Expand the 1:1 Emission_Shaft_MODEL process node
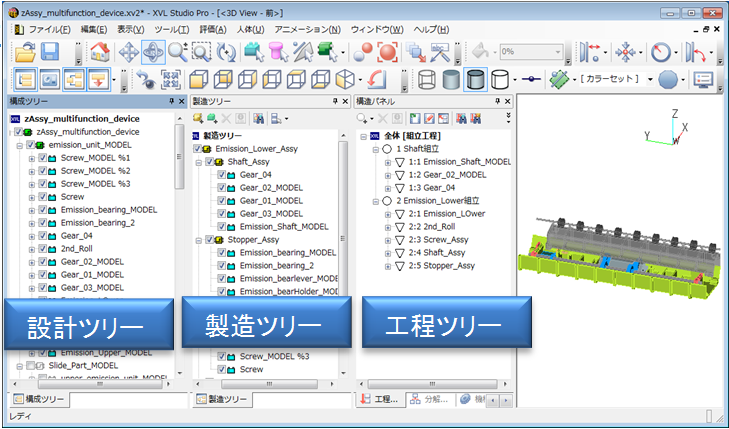The image size is (729, 429). [x=388, y=161]
